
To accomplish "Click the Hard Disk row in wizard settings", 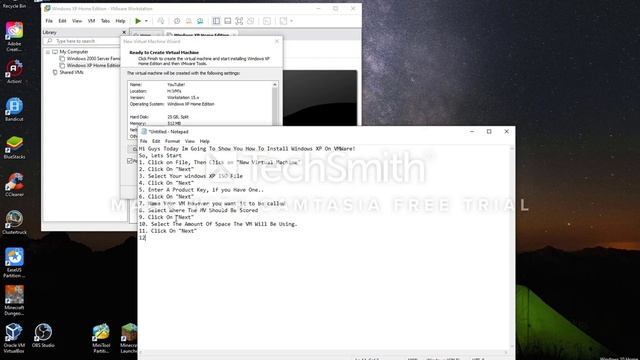I will coord(200,117).
